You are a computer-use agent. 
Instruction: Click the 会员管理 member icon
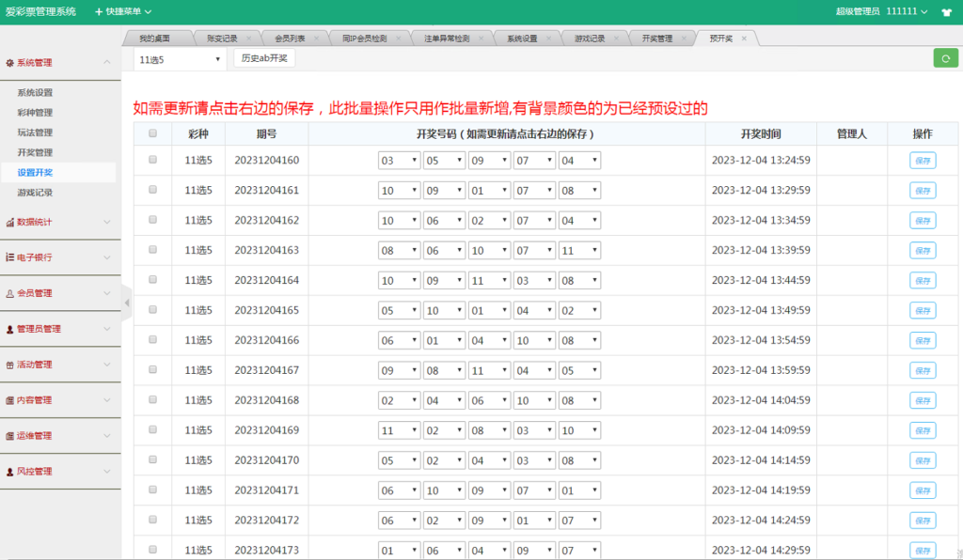[8, 294]
